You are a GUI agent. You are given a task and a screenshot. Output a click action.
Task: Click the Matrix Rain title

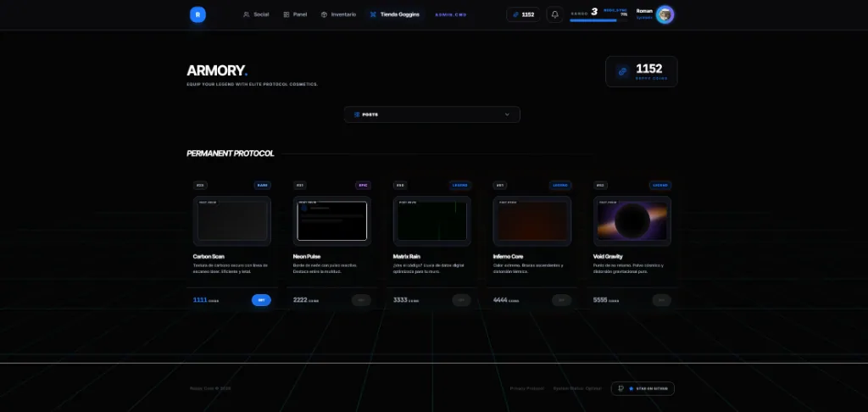pyautogui.click(x=408, y=257)
